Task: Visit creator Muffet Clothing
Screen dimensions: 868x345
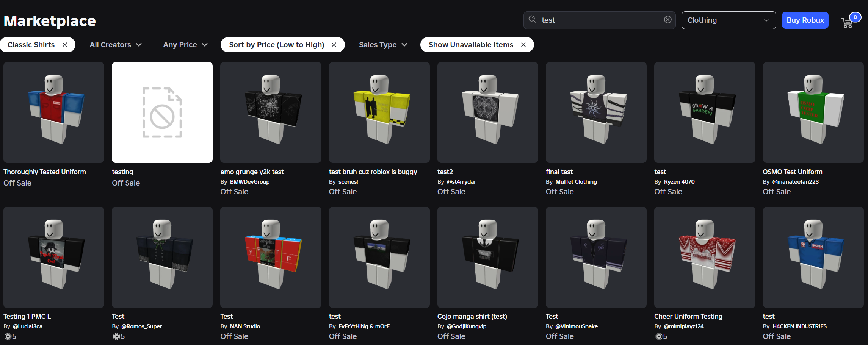Action: click(576, 182)
